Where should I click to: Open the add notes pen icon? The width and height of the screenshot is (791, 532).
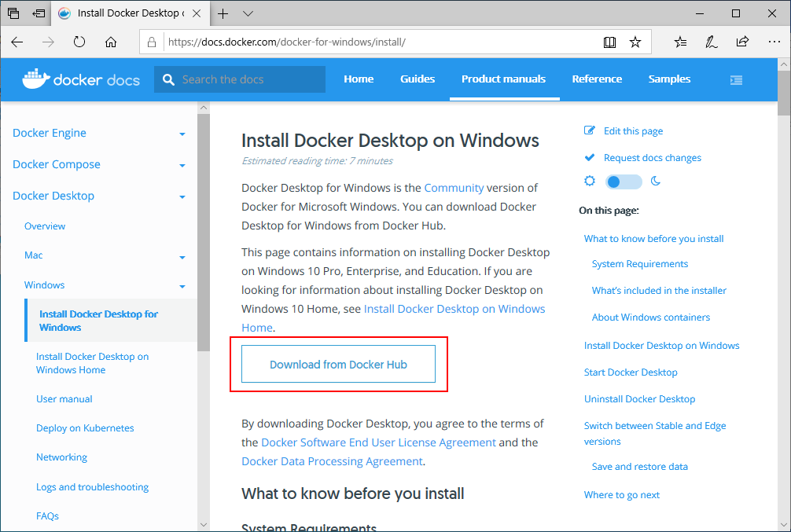click(x=712, y=42)
